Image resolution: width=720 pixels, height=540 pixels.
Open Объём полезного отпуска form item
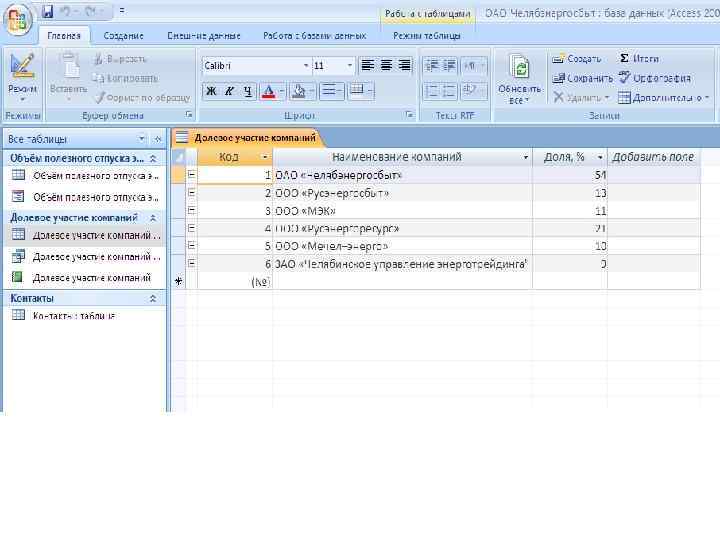pos(85,197)
